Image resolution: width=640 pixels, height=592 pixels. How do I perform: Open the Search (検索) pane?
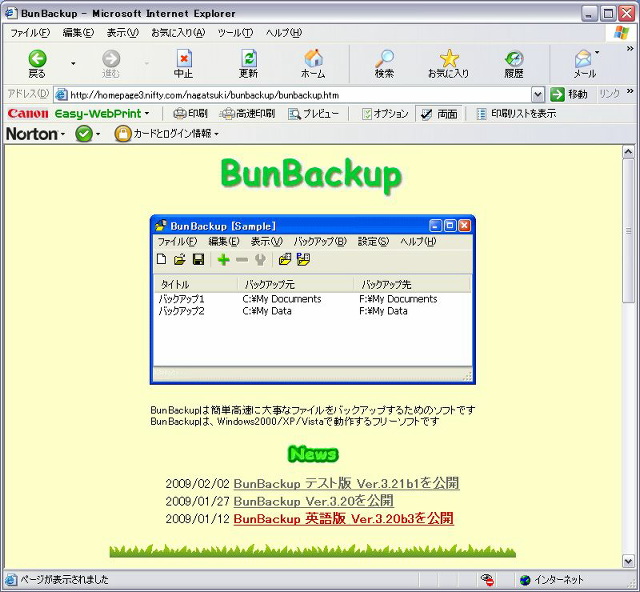click(384, 64)
